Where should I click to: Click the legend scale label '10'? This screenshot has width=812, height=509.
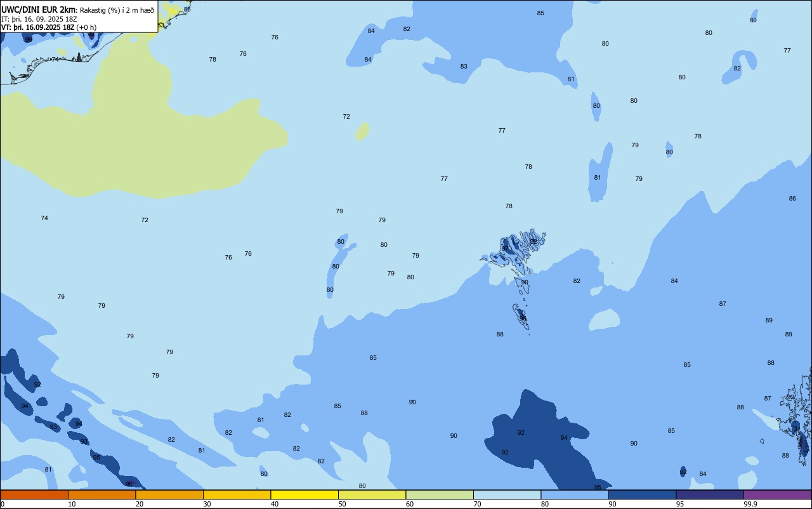click(x=72, y=504)
